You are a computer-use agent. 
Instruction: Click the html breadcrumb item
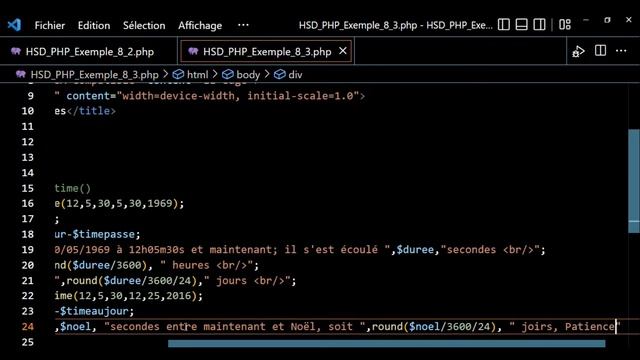pos(198,75)
